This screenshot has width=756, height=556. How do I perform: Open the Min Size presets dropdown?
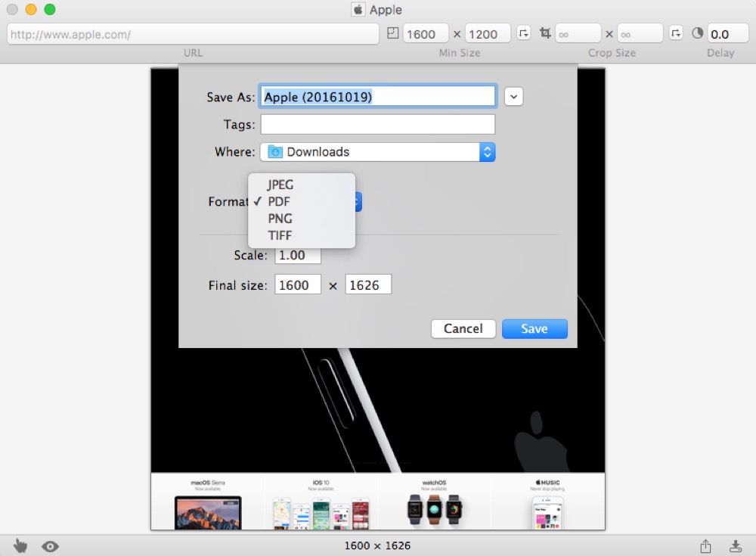pyautogui.click(x=523, y=34)
